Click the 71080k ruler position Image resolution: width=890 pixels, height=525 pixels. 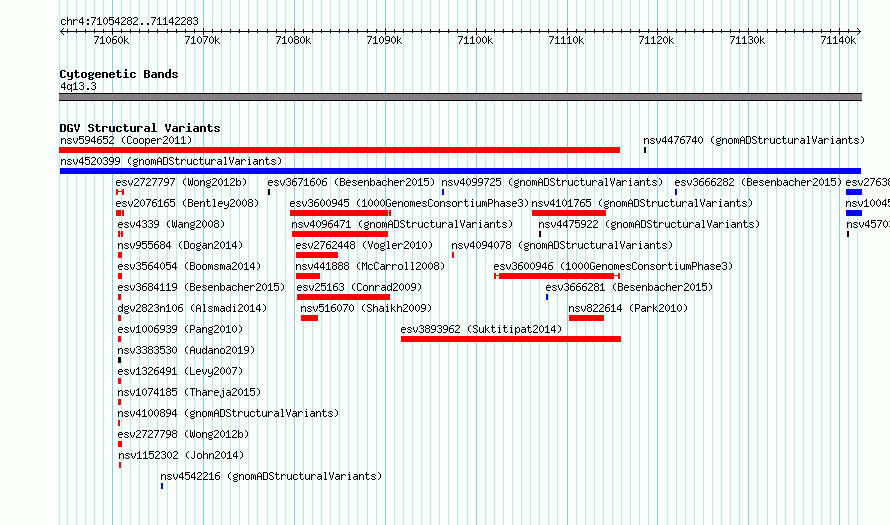(x=293, y=40)
